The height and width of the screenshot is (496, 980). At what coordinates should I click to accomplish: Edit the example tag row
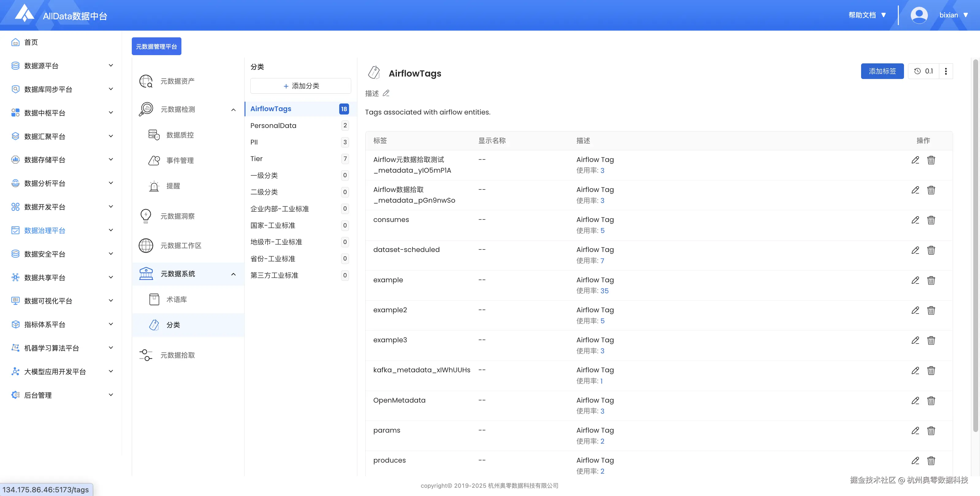click(915, 280)
